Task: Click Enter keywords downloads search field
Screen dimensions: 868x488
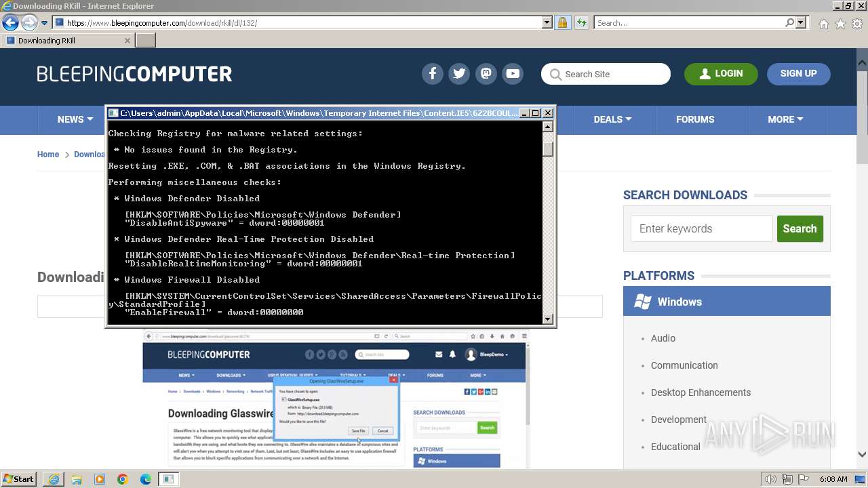Action: tap(702, 228)
